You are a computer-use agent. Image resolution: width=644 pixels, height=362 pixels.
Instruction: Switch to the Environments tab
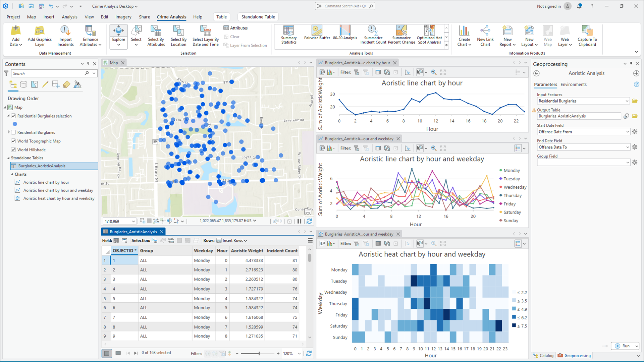[x=573, y=84]
